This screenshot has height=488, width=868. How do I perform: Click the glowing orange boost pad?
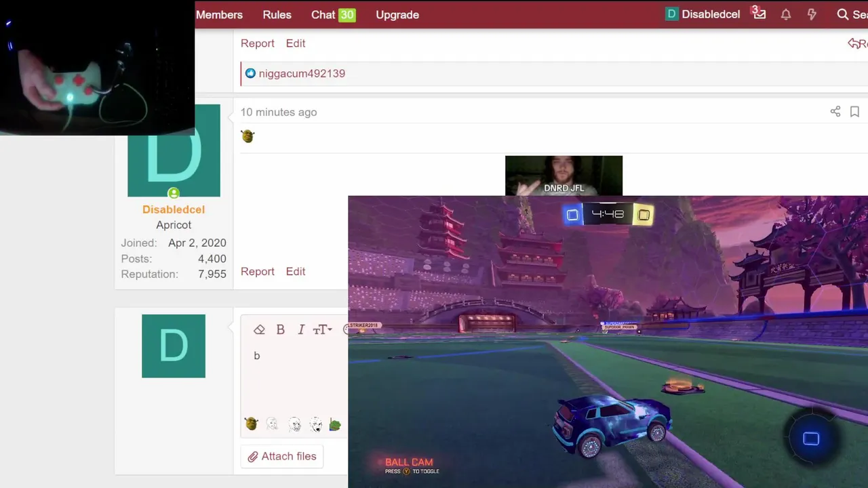click(x=683, y=386)
